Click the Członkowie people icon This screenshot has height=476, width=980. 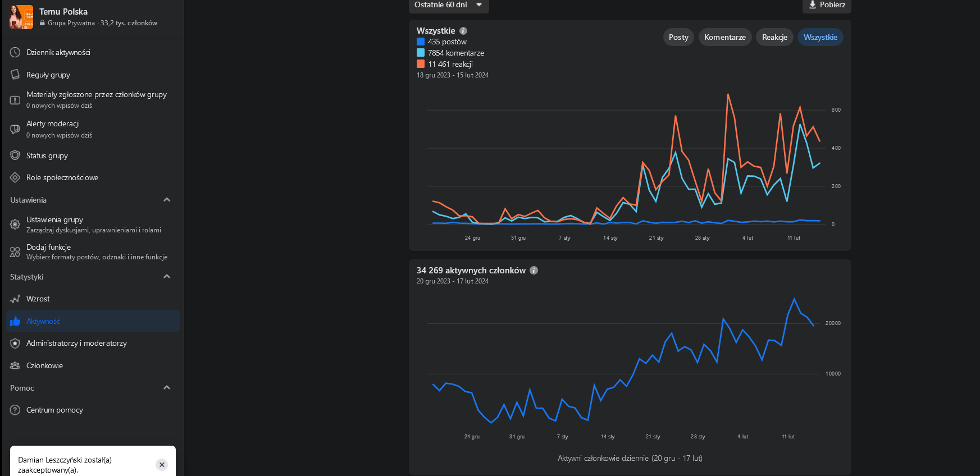(x=15, y=365)
